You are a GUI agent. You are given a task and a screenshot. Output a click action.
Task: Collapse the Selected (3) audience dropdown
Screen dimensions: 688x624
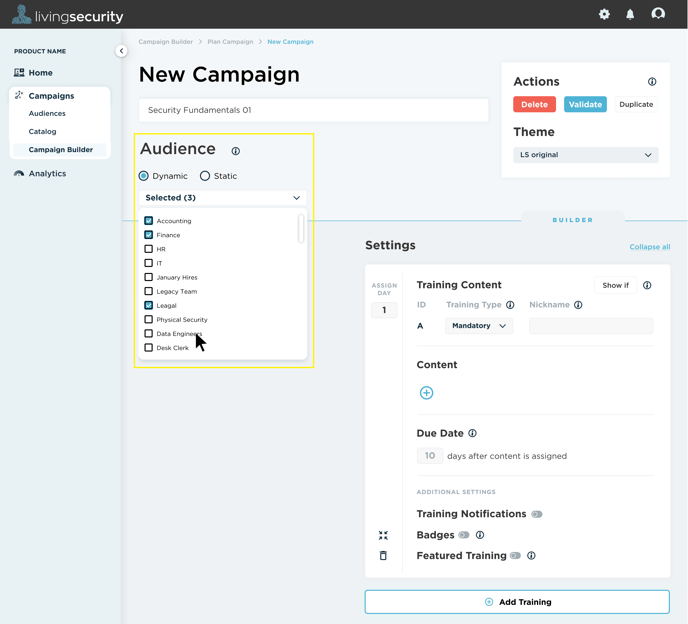click(x=222, y=198)
